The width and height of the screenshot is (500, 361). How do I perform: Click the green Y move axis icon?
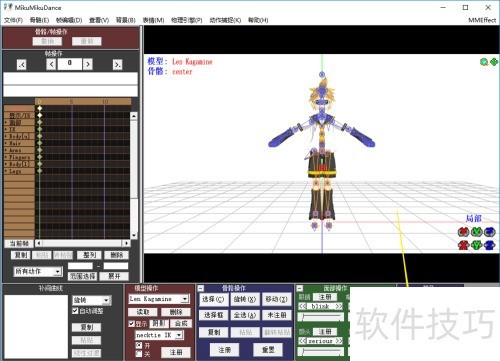point(477,245)
